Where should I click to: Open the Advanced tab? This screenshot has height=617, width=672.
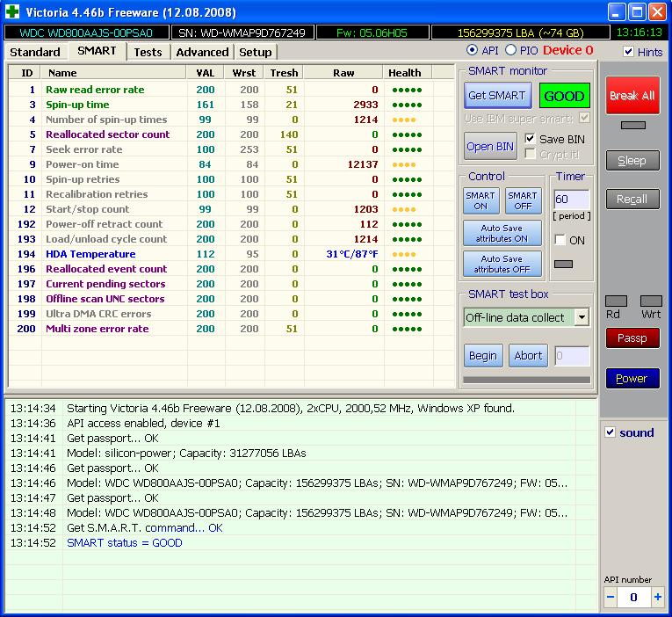coord(202,53)
